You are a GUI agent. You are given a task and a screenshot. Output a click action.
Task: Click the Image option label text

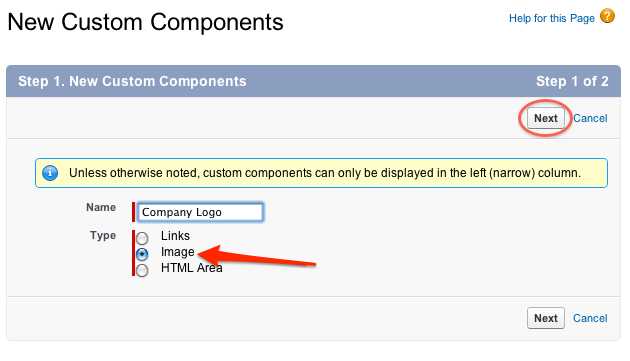coord(178,252)
